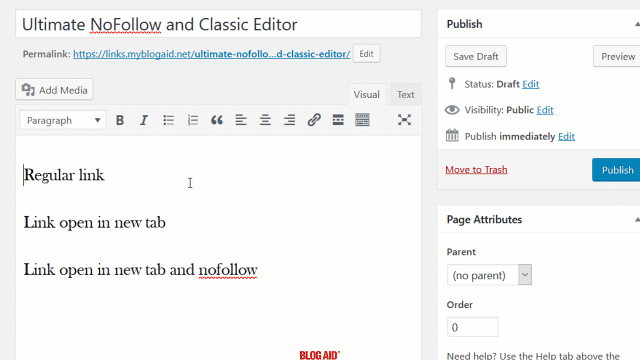The height and width of the screenshot is (360, 640).
Task: Switch to the Visual editor tab
Action: [x=367, y=95]
